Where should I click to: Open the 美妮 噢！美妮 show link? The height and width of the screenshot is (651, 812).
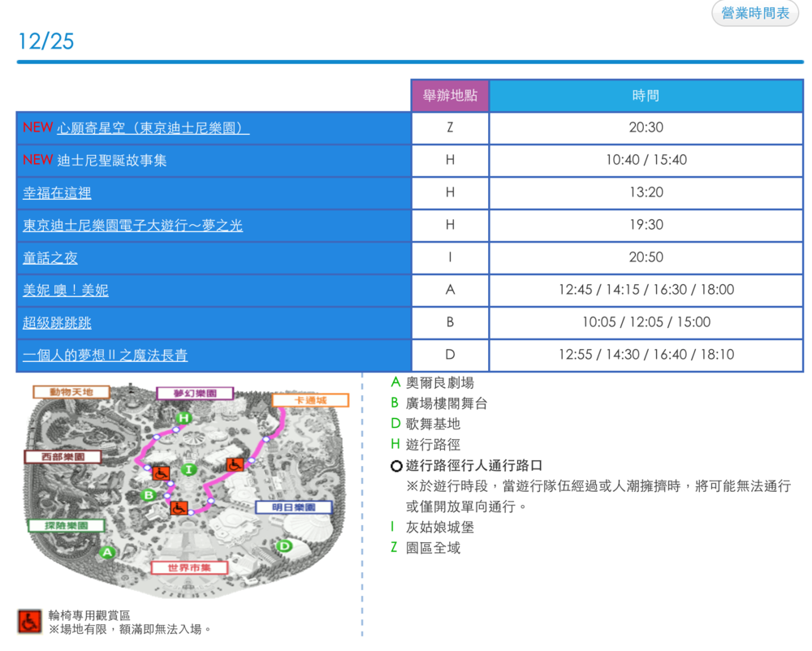[66, 290]
